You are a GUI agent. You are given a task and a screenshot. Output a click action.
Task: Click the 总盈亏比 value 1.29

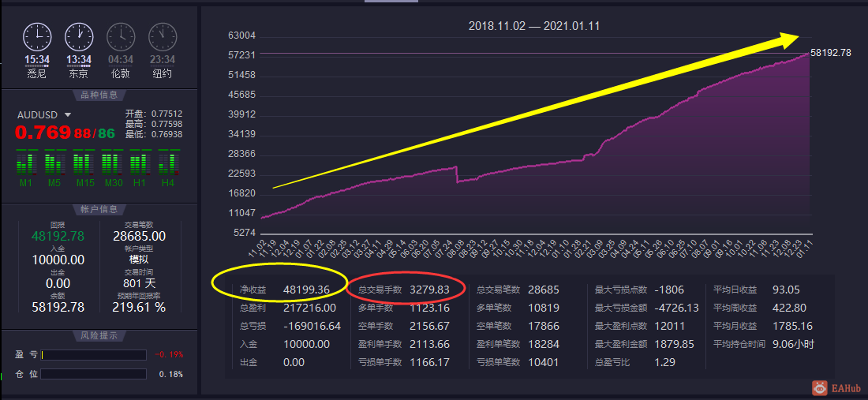pos(665,362)
